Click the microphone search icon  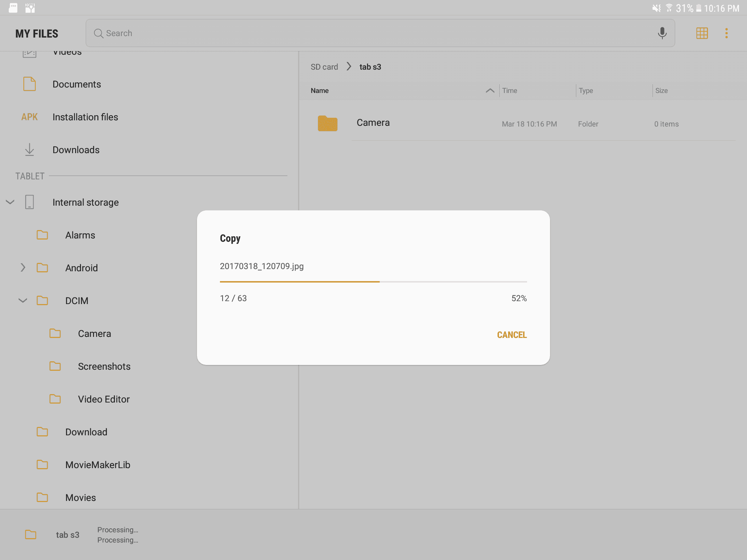pyautogui.click(x=662, y=32)
